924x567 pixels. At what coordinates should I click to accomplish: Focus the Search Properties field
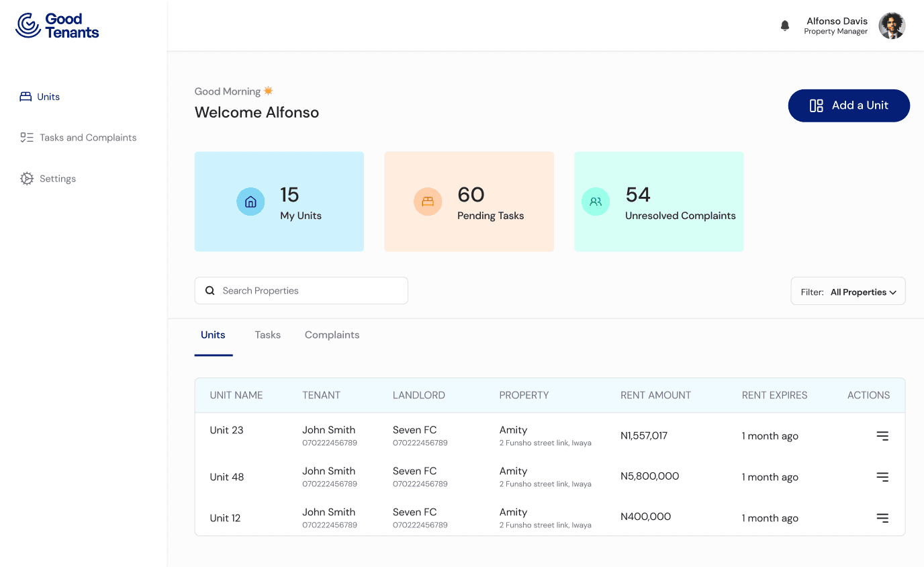302,291
